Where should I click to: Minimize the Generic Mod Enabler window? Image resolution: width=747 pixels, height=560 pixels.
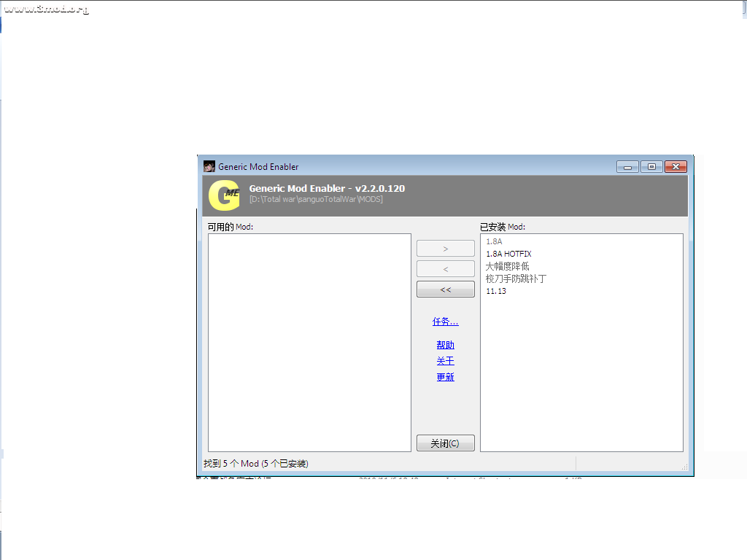pos(627,167)
